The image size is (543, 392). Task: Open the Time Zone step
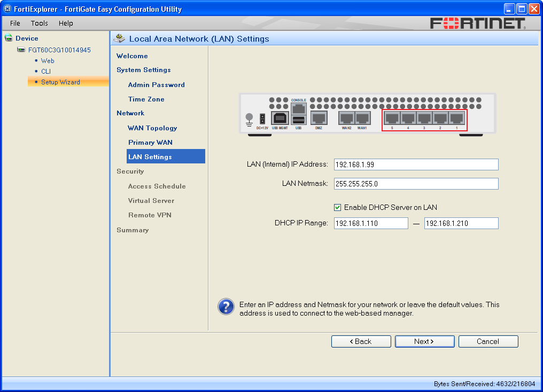pyautogui.click(x=146, y=99)
